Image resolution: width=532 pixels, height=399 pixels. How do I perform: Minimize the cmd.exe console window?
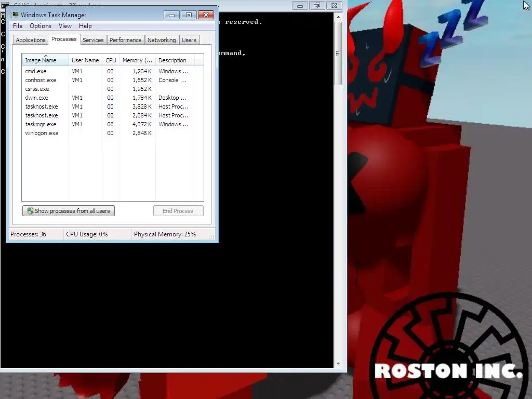[300, 5]
